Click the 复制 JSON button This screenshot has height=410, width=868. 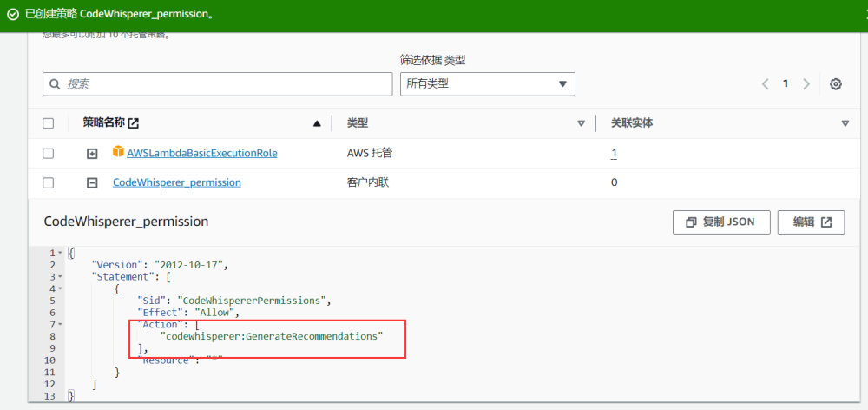click(x=721, y=222)
